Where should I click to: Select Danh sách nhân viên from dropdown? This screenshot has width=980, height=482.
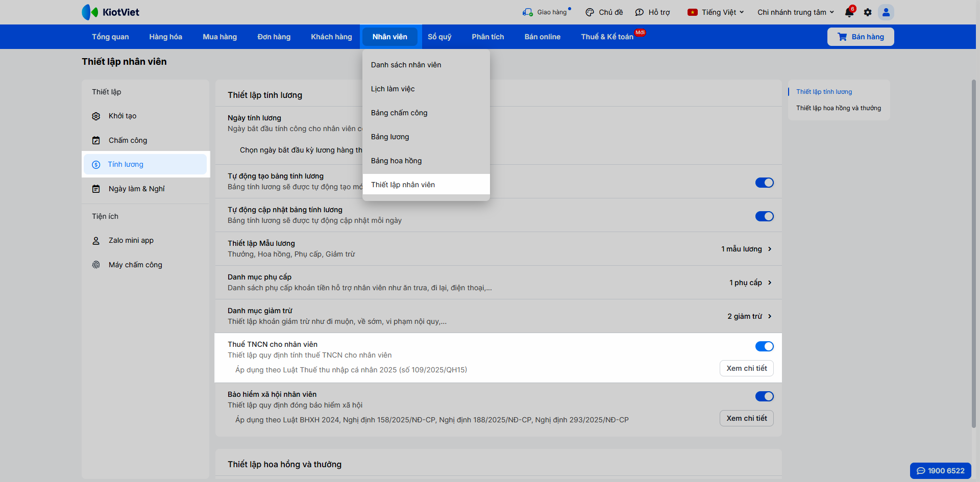coord(426,65)
